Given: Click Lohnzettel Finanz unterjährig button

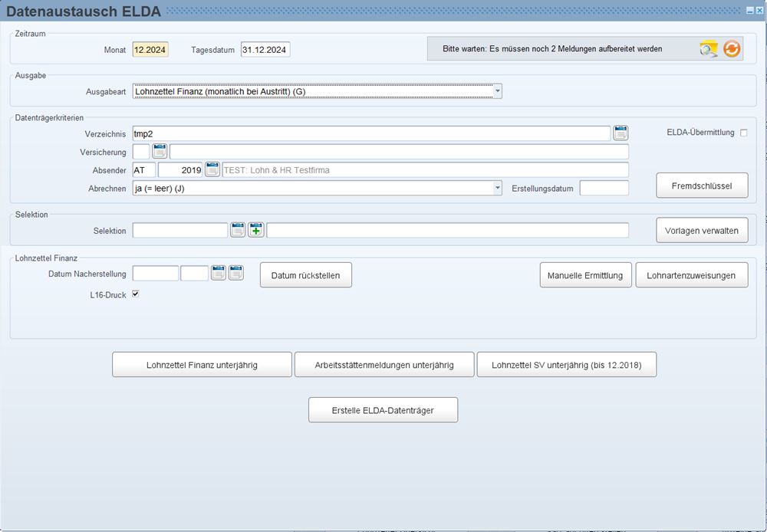Looking at the screenshot, I should [202, 365].
